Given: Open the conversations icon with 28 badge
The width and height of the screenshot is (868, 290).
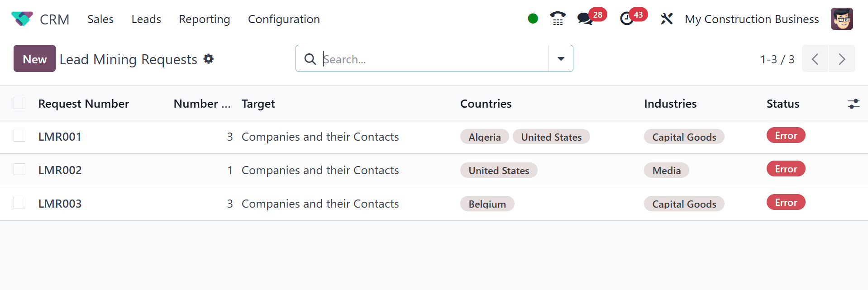Looking at the screenshot, I should (585, 19).
